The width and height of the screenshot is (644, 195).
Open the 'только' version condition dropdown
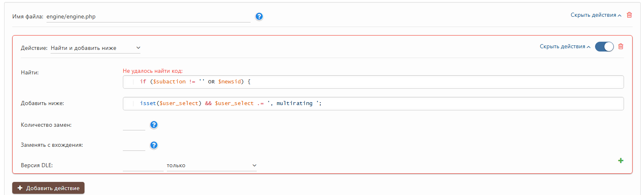[x=211, y=166]
